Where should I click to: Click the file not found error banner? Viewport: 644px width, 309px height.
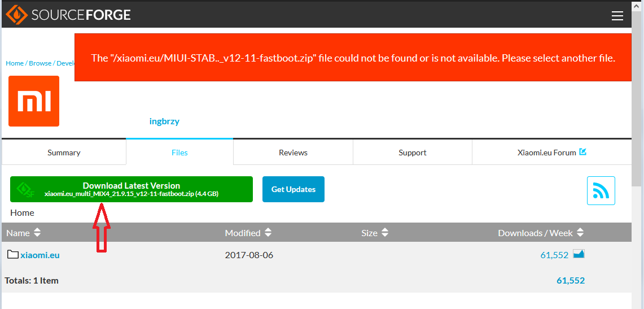tap(353, 58)
